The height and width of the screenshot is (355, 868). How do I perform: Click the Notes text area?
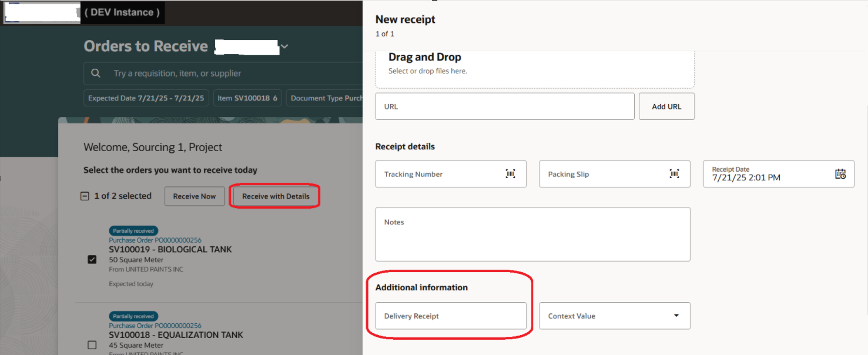(532, 234)
